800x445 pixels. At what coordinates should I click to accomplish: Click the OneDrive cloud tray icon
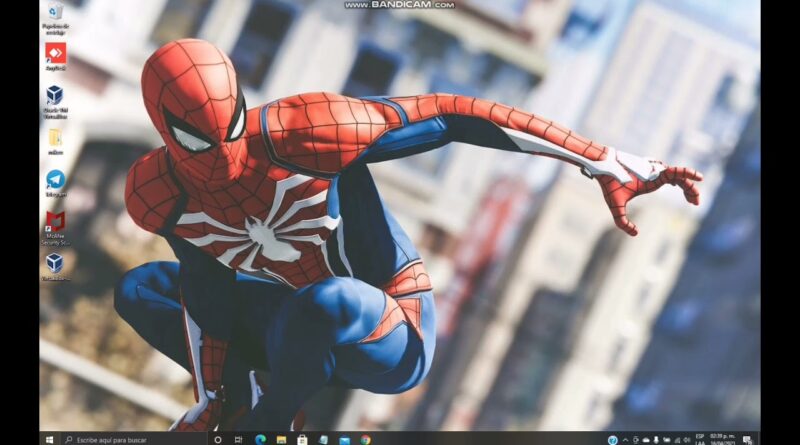pyautogui.click(x=646, y=440)
